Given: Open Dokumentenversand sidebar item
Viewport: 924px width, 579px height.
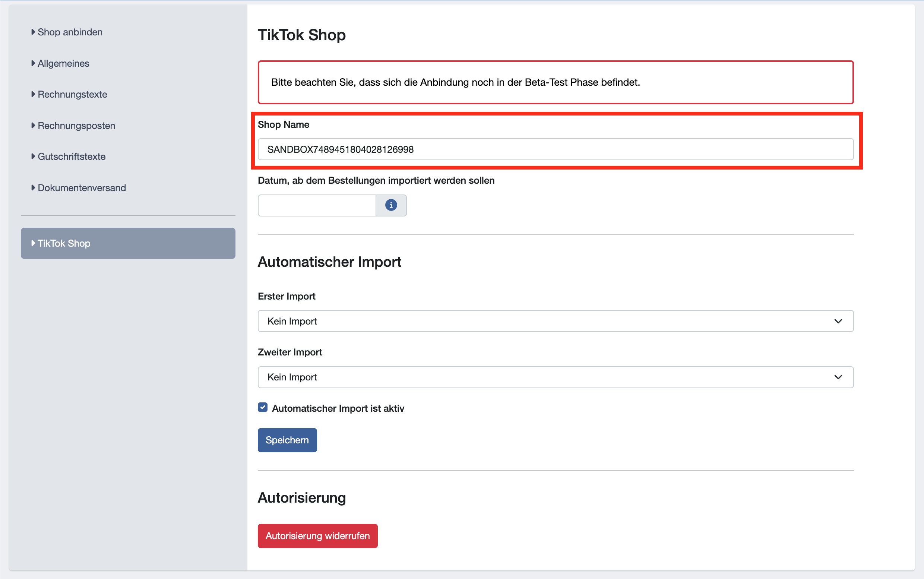Looking at the screenshot, I should point(82,188).
